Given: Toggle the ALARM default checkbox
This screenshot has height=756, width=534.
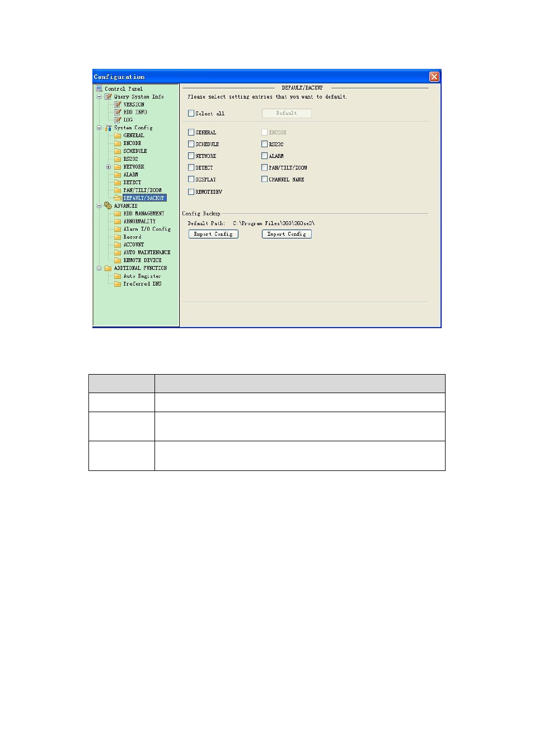Looking at the screenshot, I should point(264,156).
